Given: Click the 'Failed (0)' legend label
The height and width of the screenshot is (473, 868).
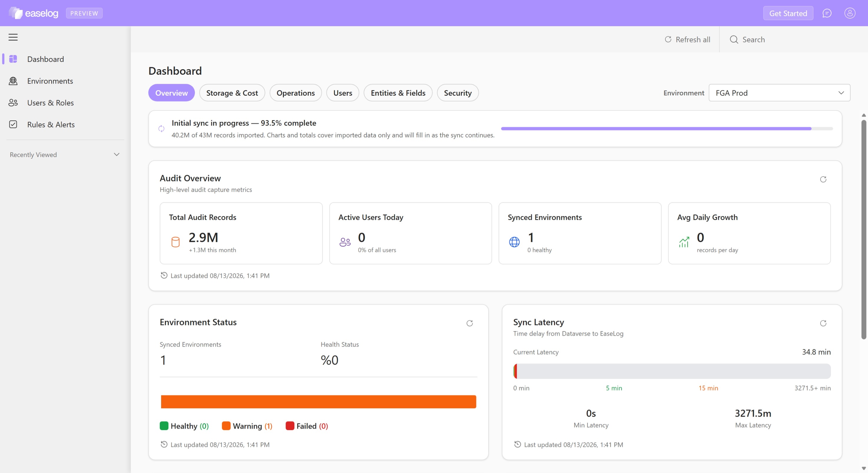Looking at the screenshot, I should tap(312, 426).
